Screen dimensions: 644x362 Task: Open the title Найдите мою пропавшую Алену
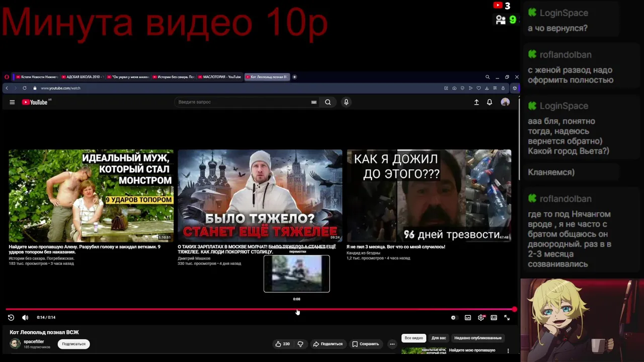pos(85,249)
